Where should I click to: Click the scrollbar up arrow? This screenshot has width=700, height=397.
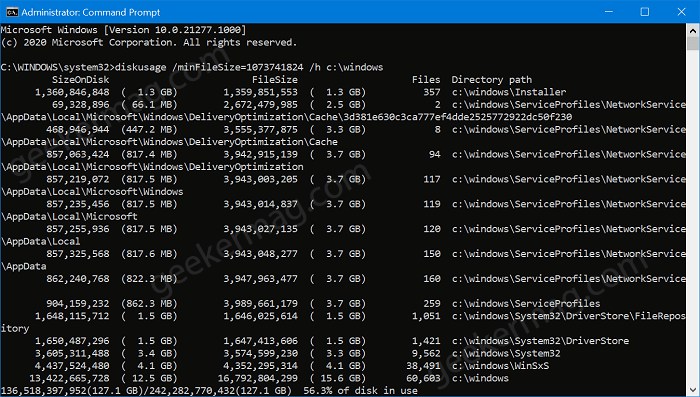[693, 30]
